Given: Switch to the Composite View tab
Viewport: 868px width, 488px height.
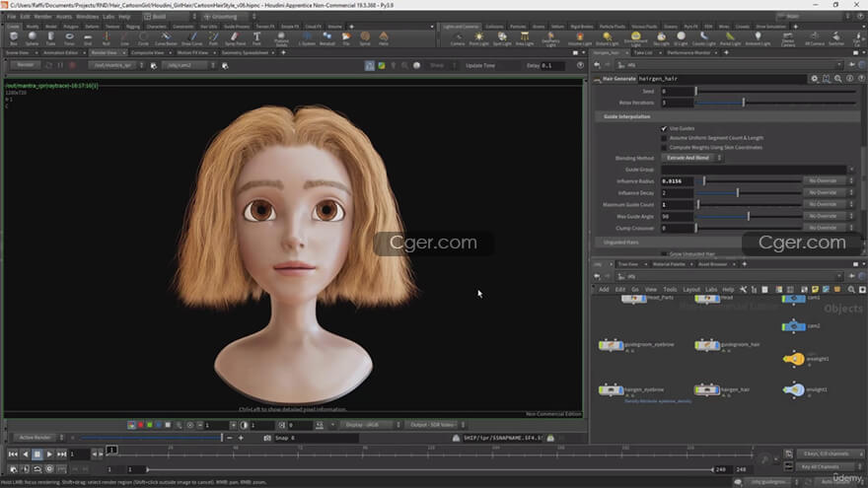Looking at the screenshot, I should tap(148, 52).
